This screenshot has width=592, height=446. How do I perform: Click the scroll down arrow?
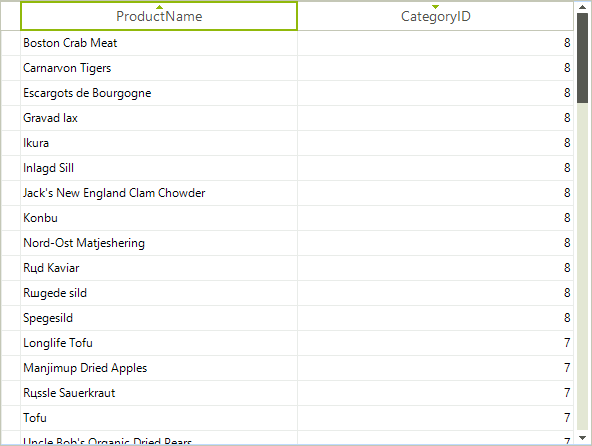click(x=582, y=438)
